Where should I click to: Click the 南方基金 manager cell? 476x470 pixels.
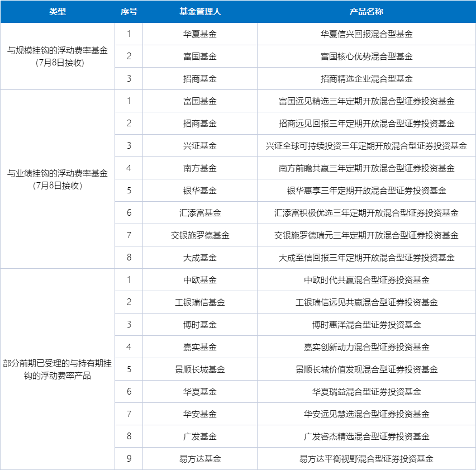point(199,168)
